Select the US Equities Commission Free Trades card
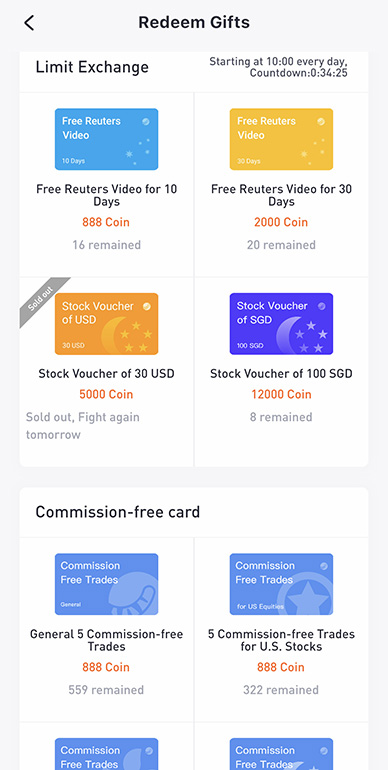 (x=281, y=584)
